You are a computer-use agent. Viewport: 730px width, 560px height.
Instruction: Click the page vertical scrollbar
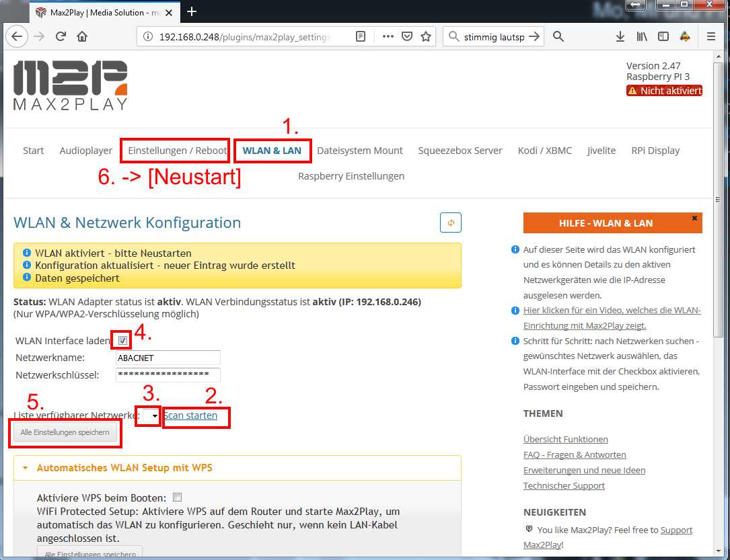pyautogui.click(x=717, y=200)
